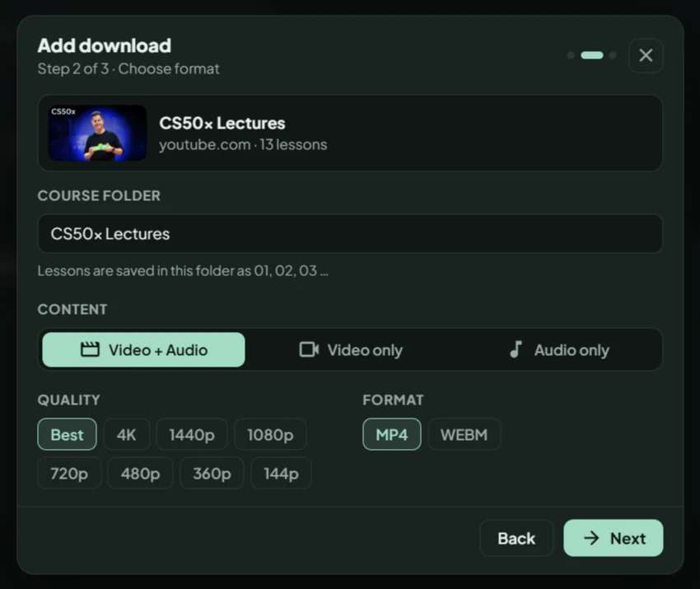Viewport: 700px width, 589px height.
Task: Click the CS50x Lectures thumbnail
Action: pos(97,133)
